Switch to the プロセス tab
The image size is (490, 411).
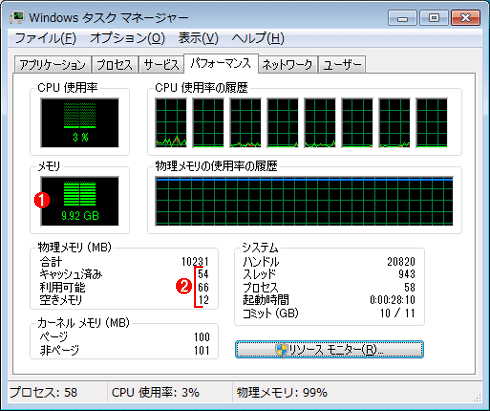(115, 64)
